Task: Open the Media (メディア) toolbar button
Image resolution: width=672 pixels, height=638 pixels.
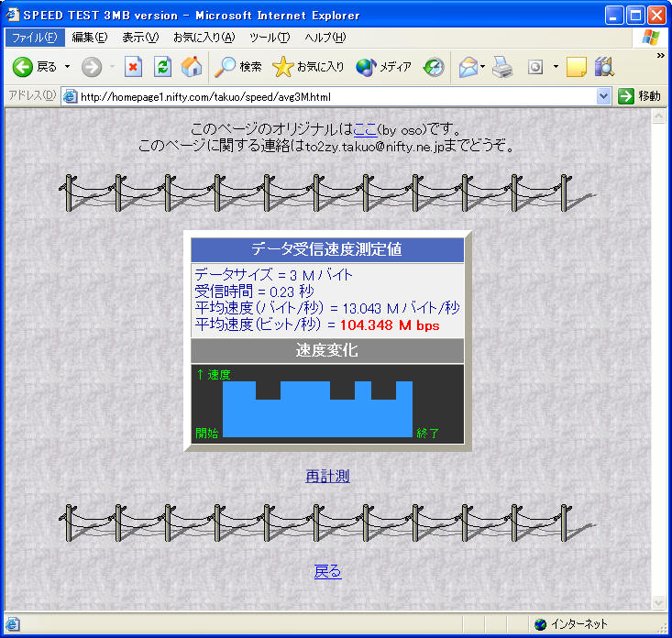Action: [x=384, y=67]
